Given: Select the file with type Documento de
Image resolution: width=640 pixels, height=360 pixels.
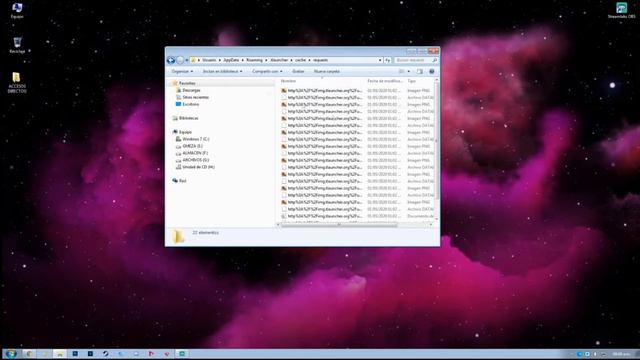Looking at the screenshot, I should 357,216.
